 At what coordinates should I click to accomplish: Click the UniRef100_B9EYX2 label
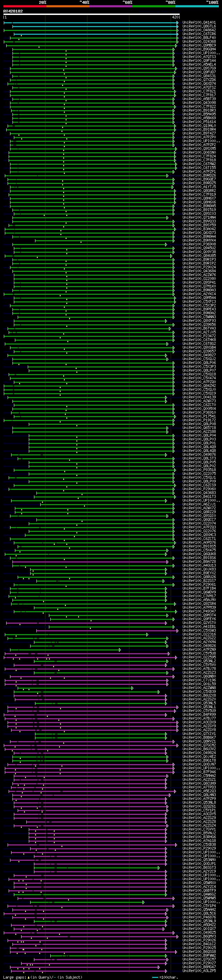click(199, 573)
